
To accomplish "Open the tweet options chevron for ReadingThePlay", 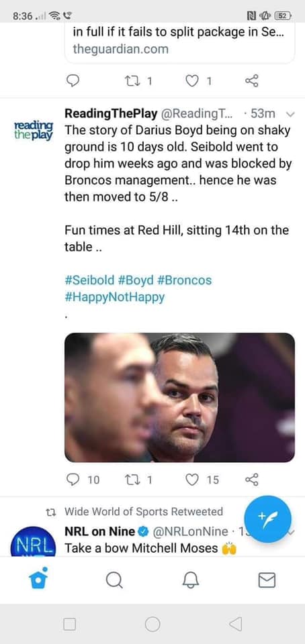I will coord(290,115).
